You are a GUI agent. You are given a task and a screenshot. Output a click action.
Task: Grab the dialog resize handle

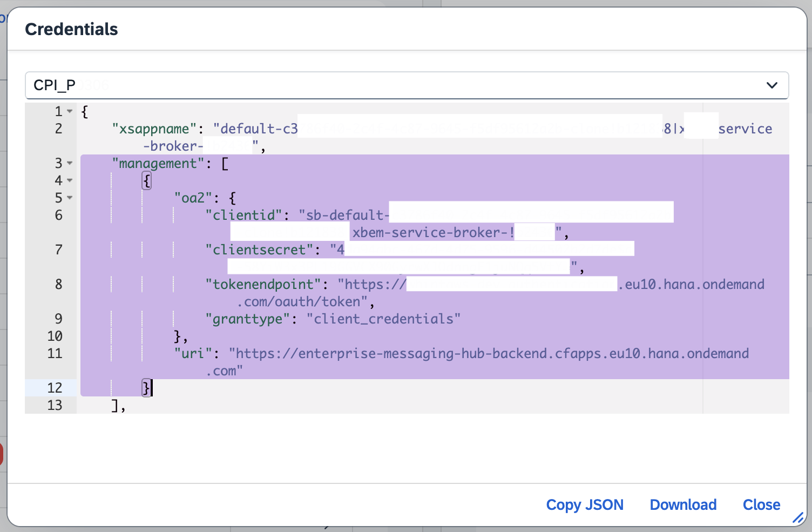click(798, 518)
